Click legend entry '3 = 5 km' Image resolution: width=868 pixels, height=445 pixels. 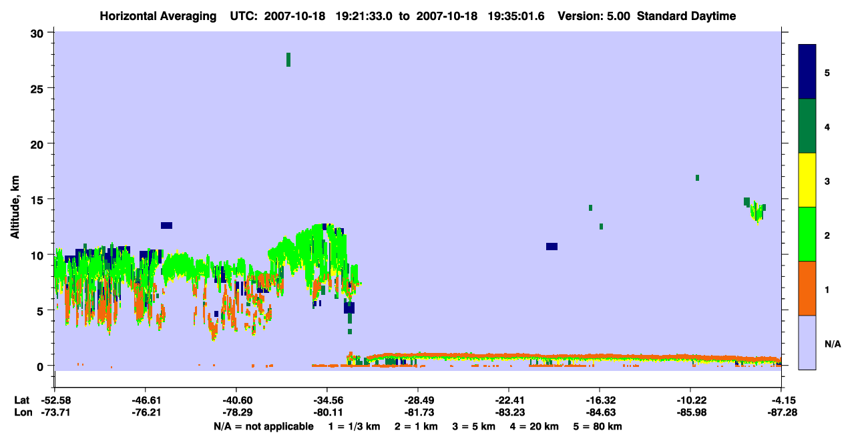point(473,426)
